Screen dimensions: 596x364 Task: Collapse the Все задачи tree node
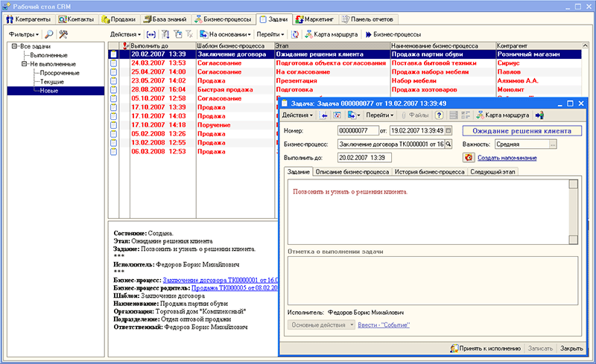[14, 46]
